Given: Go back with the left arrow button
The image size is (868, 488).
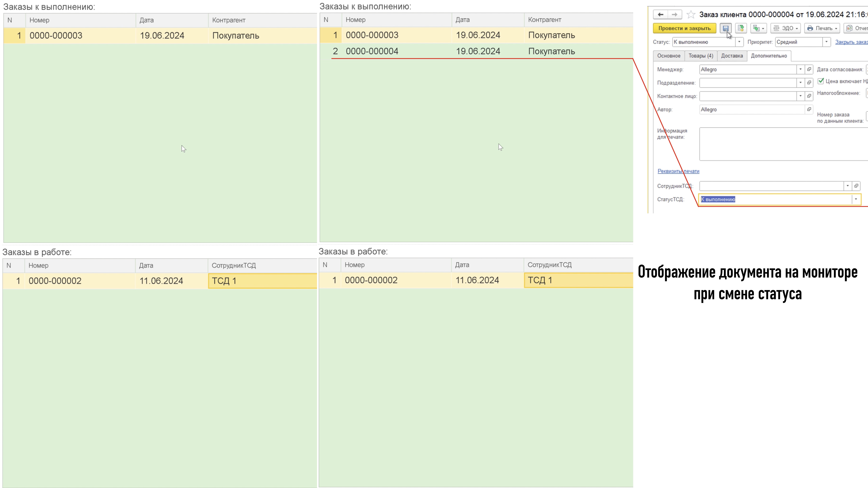Looking at the screenshot, I should [660, 14].
